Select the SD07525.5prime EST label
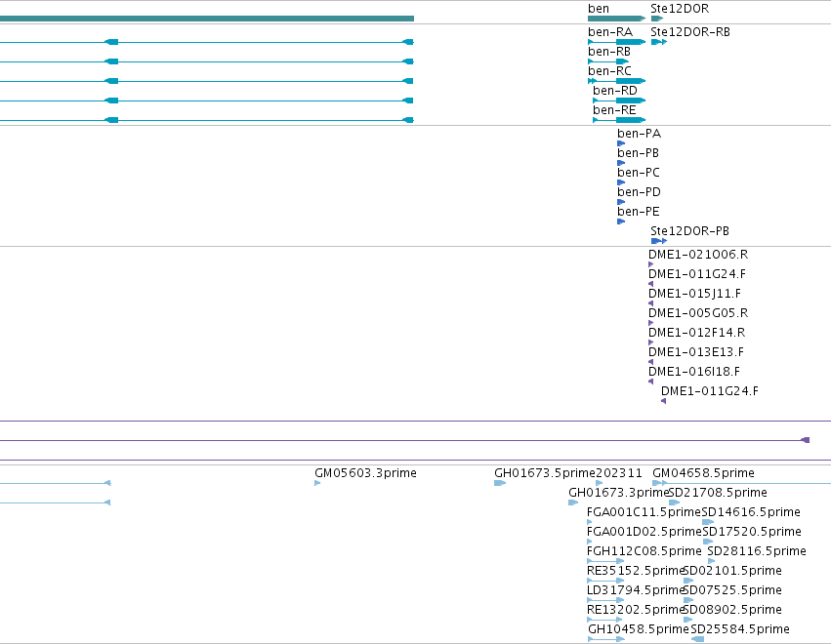The height and width of the screenshot is (644, 831). click(x=732, y=590)
